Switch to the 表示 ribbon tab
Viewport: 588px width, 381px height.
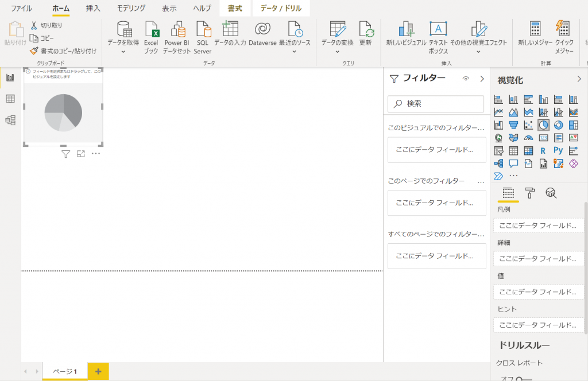tap(169, 8)
